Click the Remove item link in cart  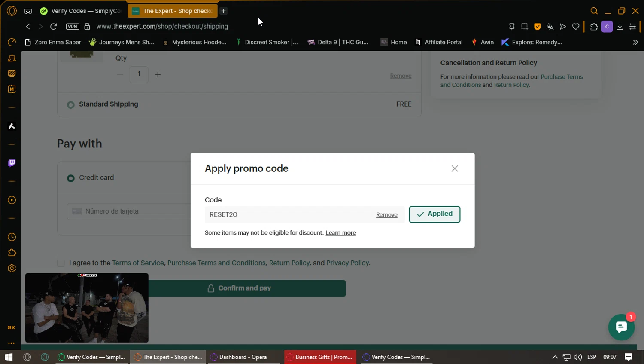pos(401,76)
